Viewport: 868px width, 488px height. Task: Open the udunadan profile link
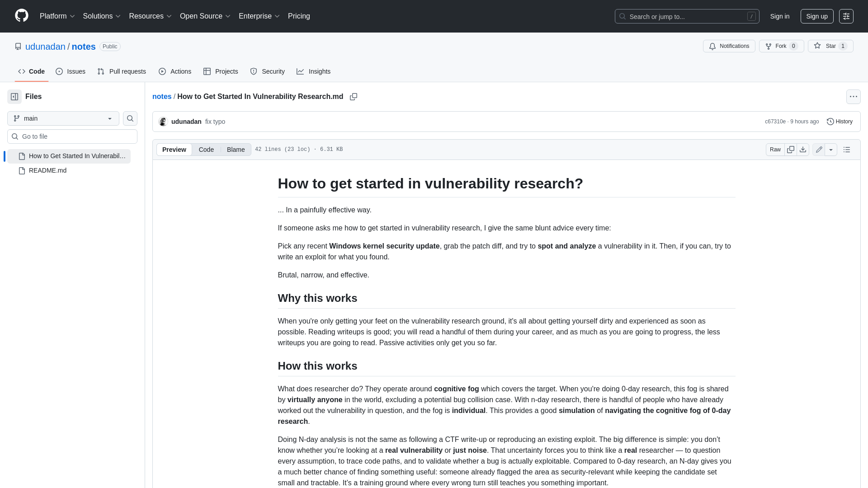point(45,47)
